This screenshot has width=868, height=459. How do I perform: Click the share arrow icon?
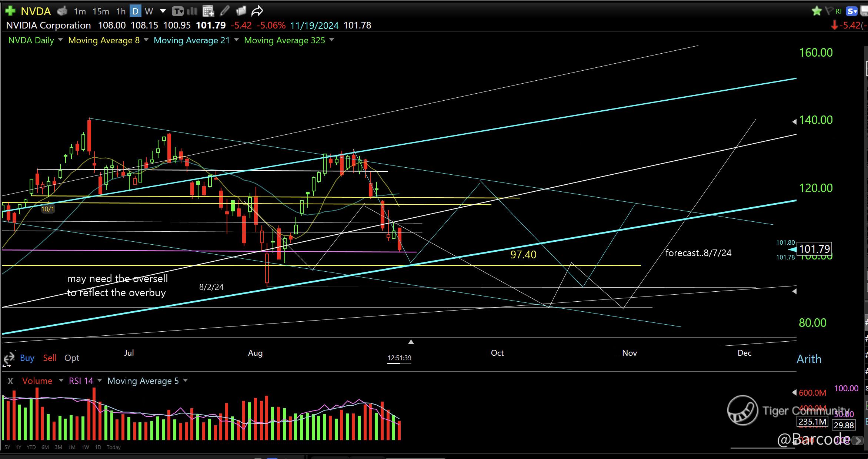[x=257, y=11]
